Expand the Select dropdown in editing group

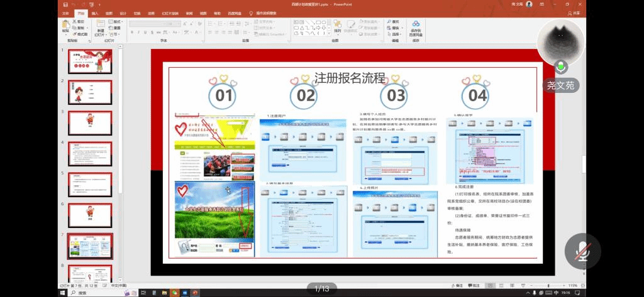coord(402,34)
